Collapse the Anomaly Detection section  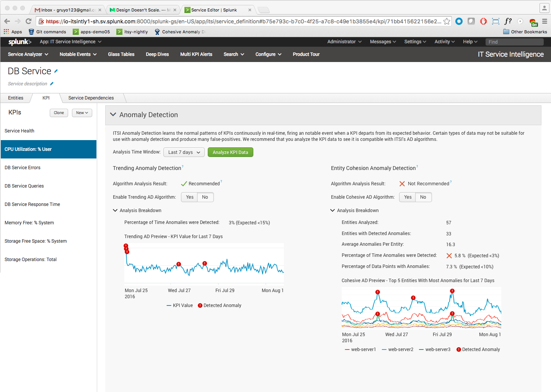pos(113,114)
